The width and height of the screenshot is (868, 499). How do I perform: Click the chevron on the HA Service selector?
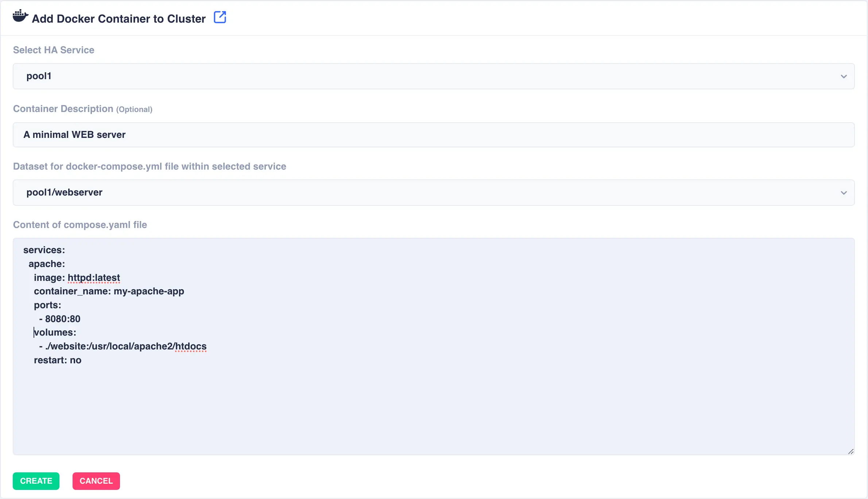(x=844, y=76)
